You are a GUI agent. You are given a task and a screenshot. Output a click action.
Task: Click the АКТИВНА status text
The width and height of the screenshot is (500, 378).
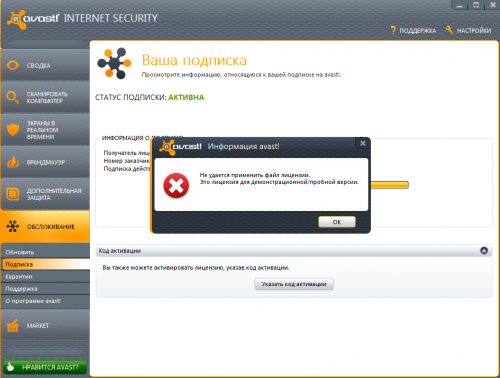[186, 97]
